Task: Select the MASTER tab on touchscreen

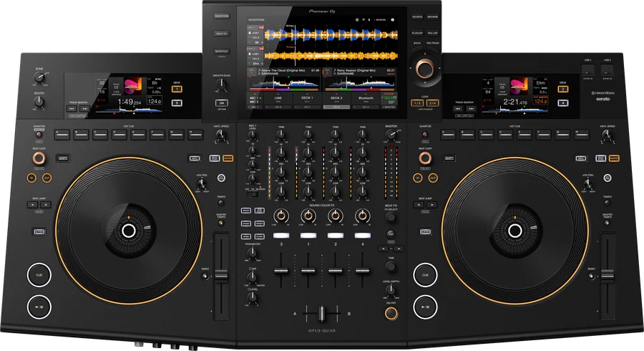Action: [x=389, y=107]
